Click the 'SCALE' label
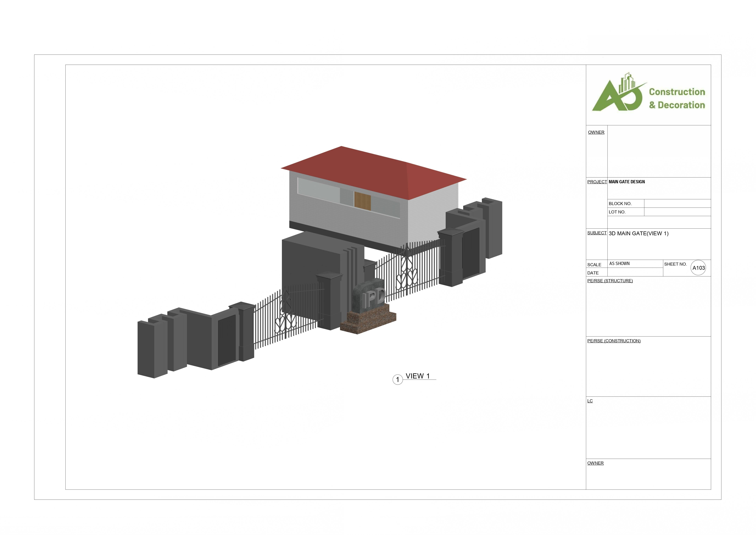 (594, 265)
